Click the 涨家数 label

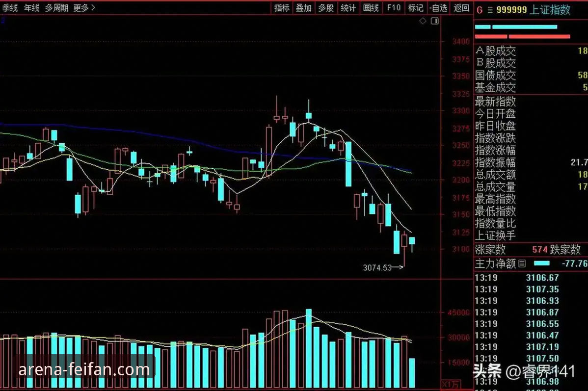point(490,249)
